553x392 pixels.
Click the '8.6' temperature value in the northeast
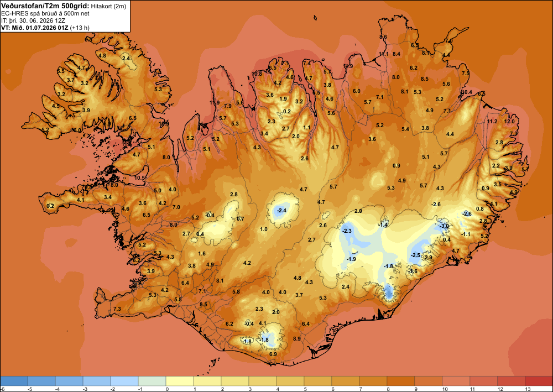[x=383, y=36]
